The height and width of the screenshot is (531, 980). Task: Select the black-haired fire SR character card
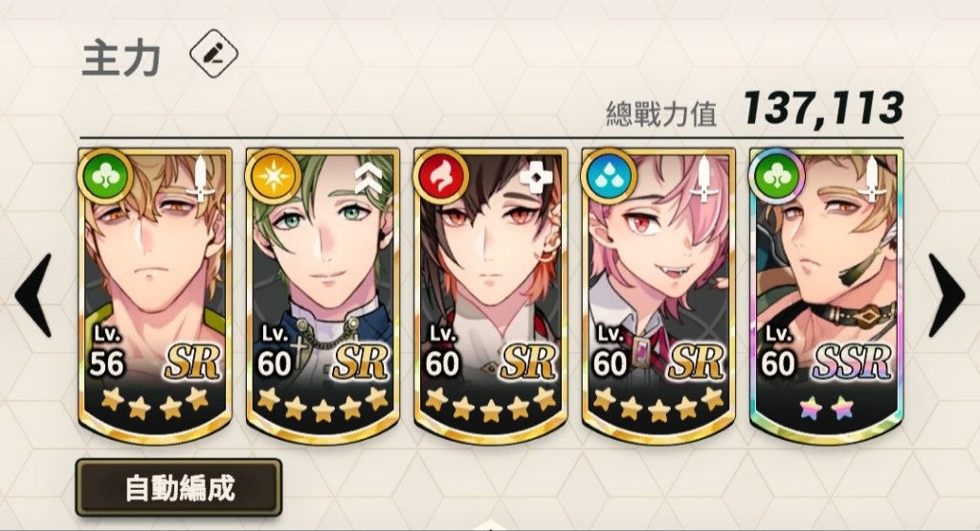(x=491, y=296)
